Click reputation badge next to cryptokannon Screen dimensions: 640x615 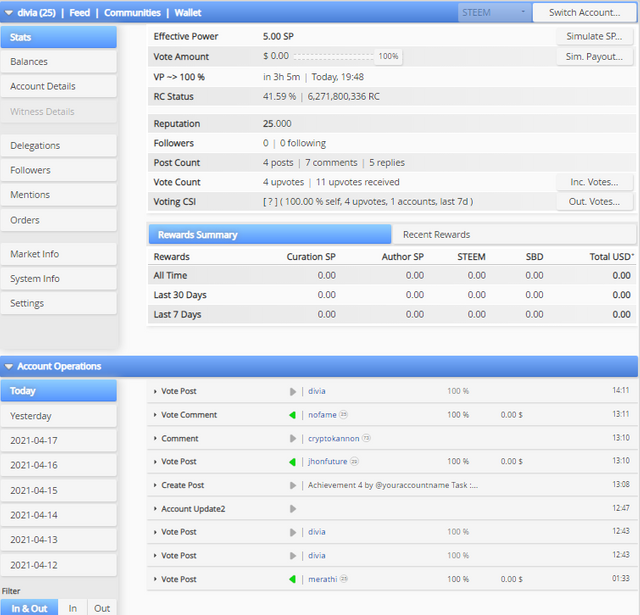pos(367,438)
